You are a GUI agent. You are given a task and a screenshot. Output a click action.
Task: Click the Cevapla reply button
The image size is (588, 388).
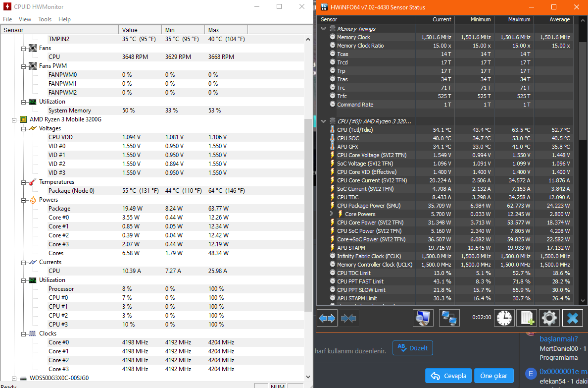coord(448,376)
